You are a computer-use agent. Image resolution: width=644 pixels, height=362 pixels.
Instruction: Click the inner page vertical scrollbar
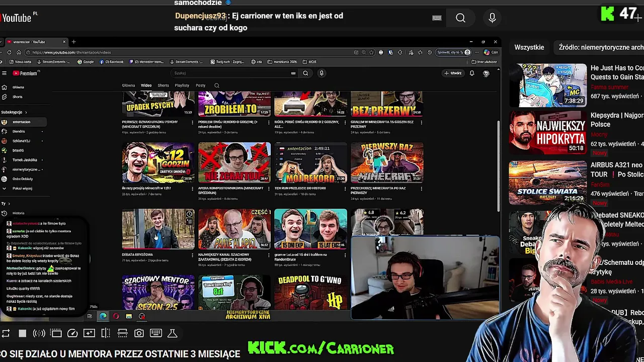click(498, 166)
